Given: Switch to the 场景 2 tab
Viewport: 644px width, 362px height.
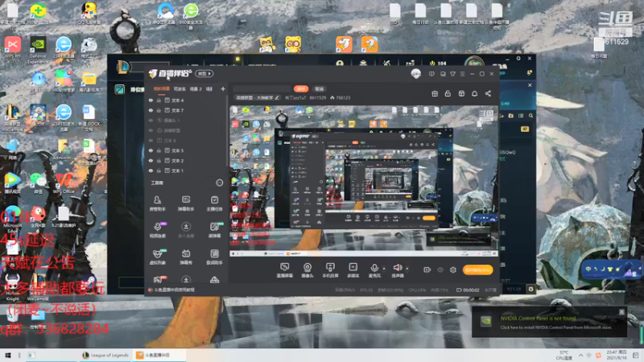Looking at the screenshot, I should (196, 88).
